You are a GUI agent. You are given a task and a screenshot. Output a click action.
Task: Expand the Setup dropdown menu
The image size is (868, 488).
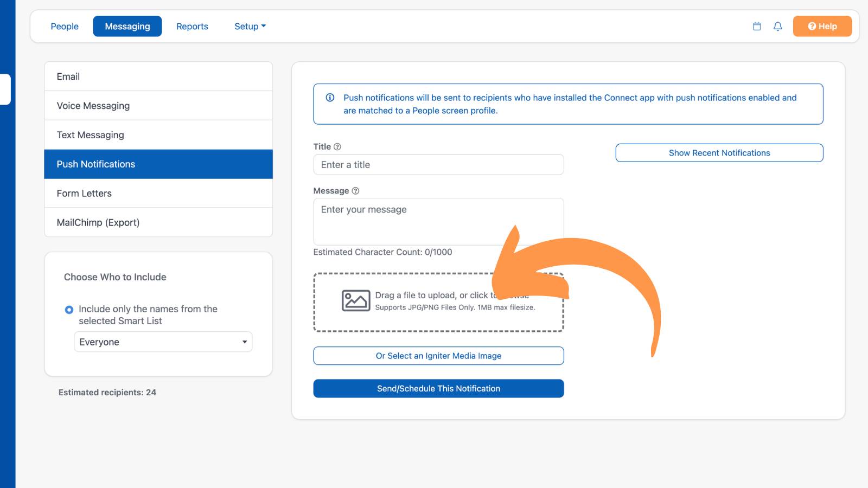pyautogui.click(x=250, y=26)
